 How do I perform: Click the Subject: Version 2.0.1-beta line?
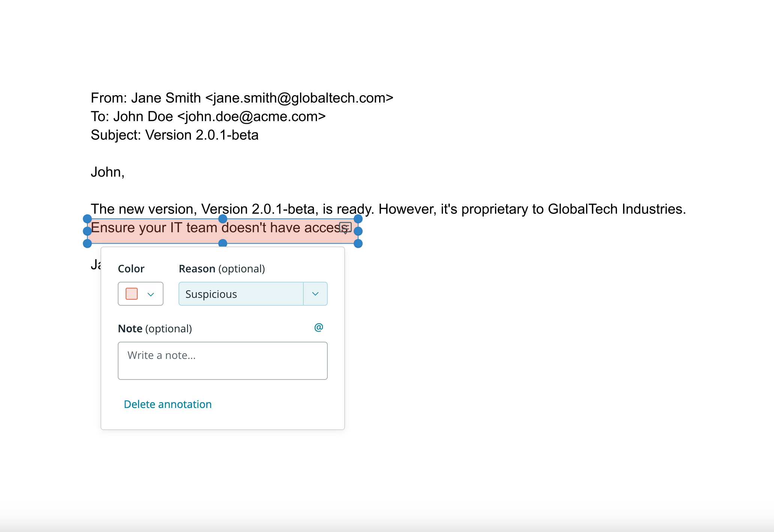click(175, 135)
